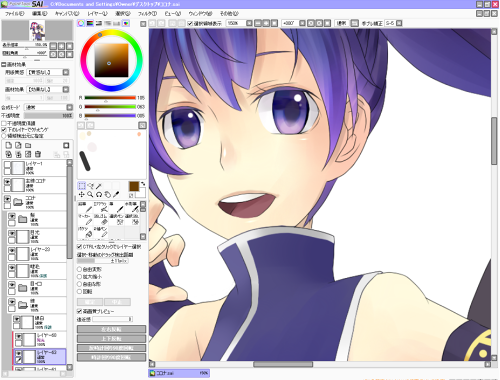Click the 左右反転 flip horizontal button
Viewport: 500px width, 380px height.
coord(111,329)
